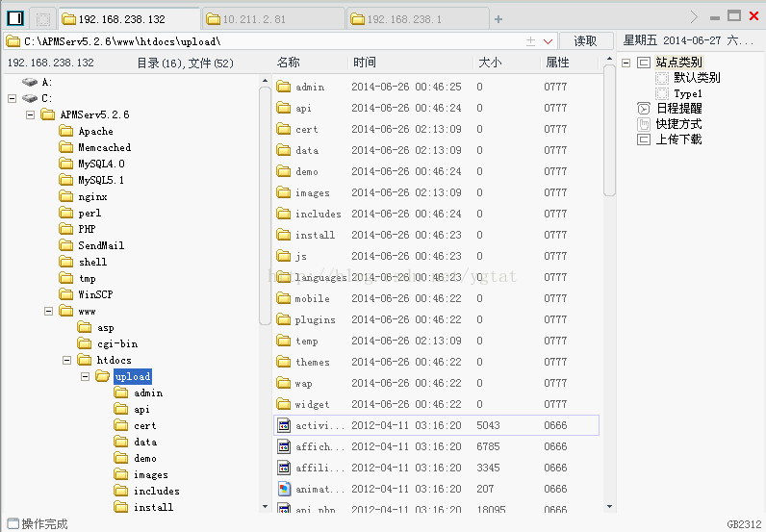This screenshot has height=532, width=766.
Task: Select the animat... file icon
Action: point(284,489)
